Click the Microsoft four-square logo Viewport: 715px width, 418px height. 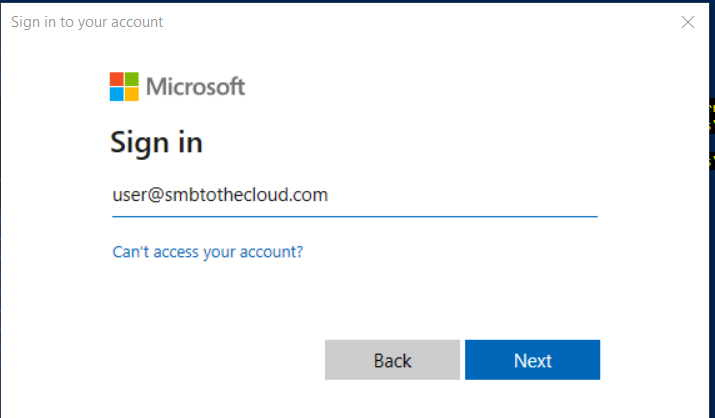[124, 87]
